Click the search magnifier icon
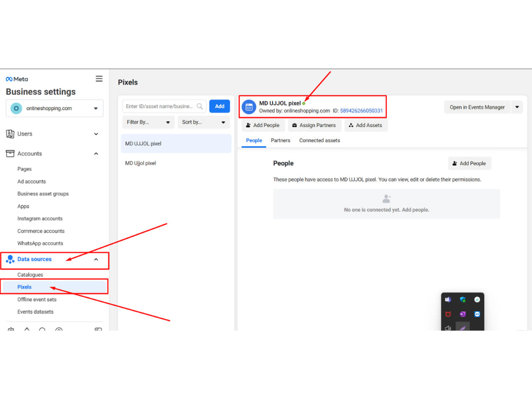This screenshot has width=532, height=399. 200,106
